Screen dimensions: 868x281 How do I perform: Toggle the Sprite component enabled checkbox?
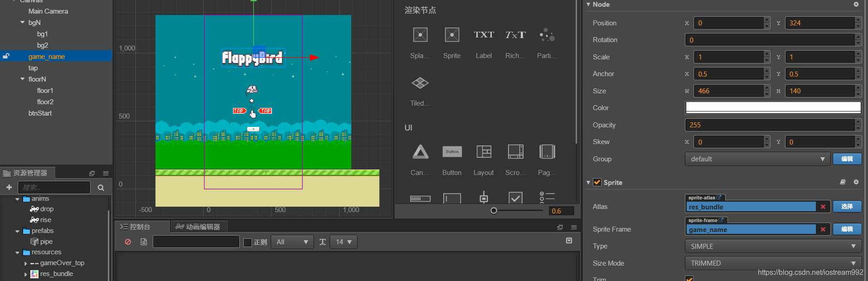click(597, 182)
